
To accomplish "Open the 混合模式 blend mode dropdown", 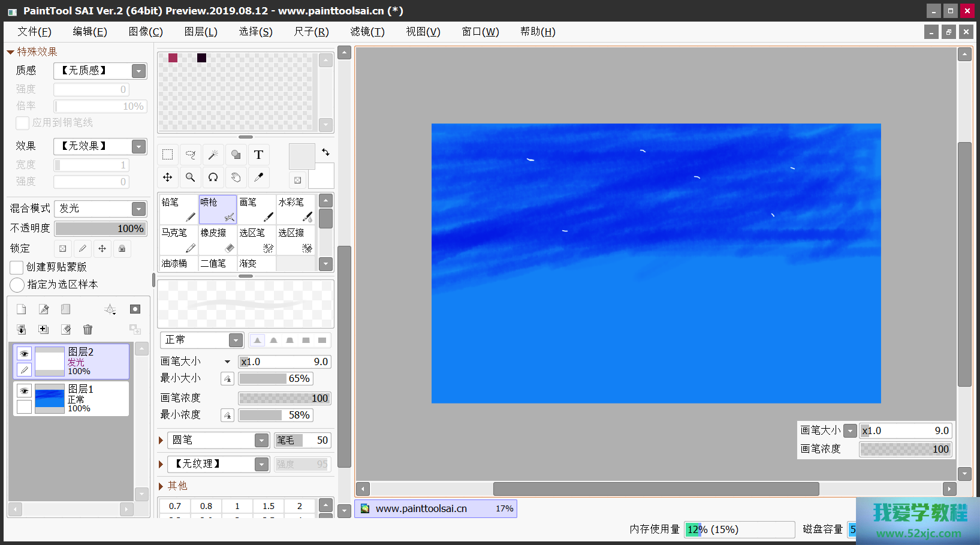I will pos(138,209).
